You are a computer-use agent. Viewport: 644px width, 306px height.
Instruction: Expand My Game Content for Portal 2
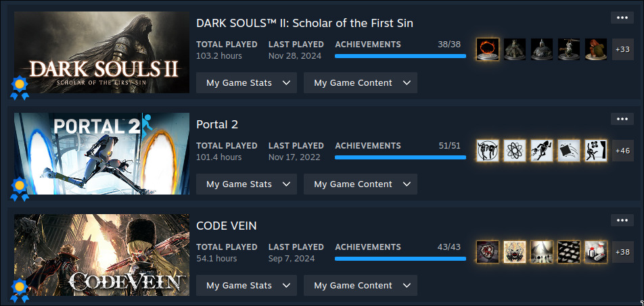click(360, 184)
